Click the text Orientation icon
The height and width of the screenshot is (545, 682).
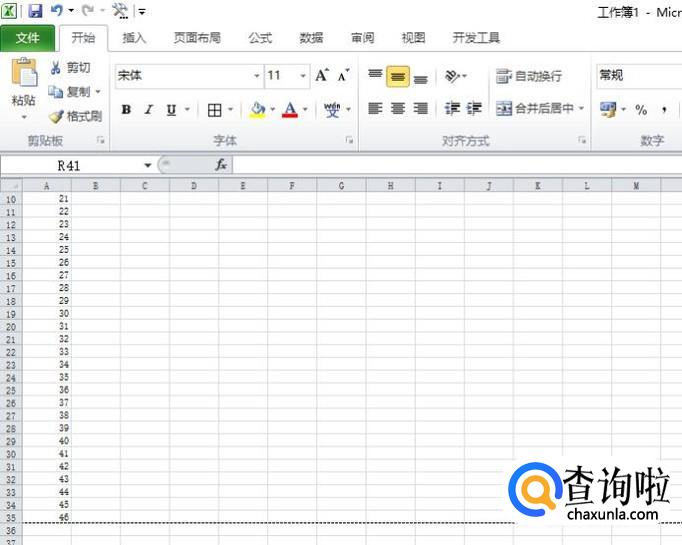pos(452,77)
